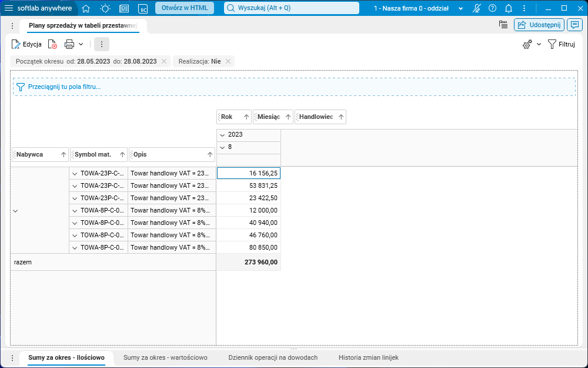
Task: Open the softlab anywhere hamburger menu
Action: point(9,8)
